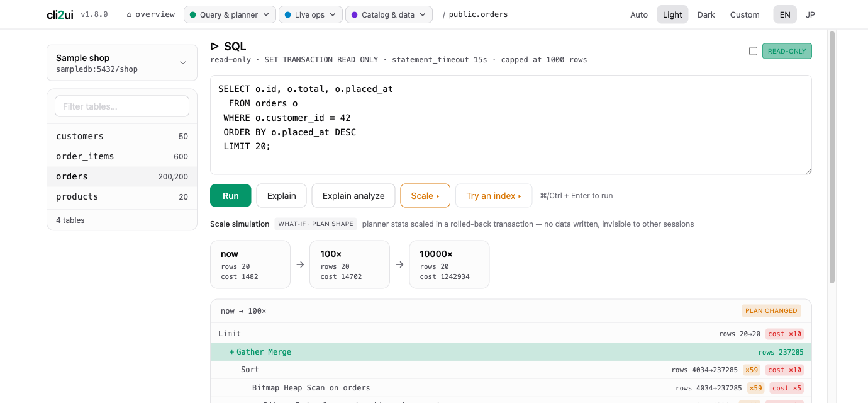Run the SQL query
This screenshot has width=868, height=403.
tap(231, 196)
